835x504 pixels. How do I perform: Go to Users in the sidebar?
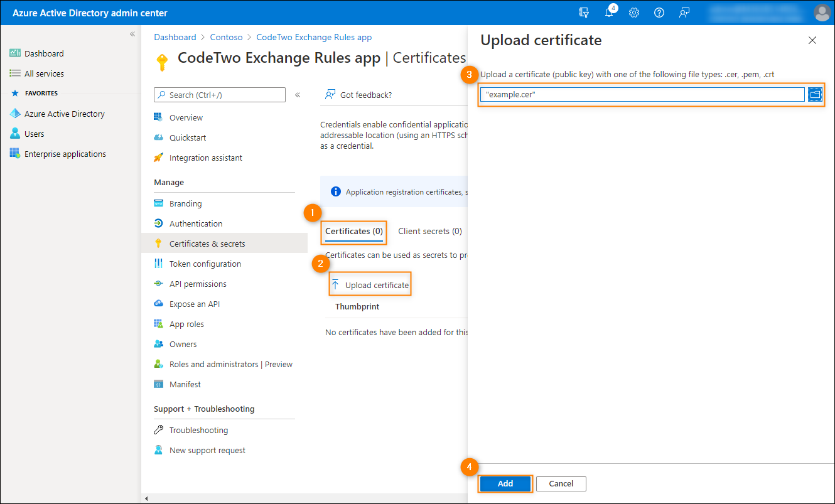(35, 134)
